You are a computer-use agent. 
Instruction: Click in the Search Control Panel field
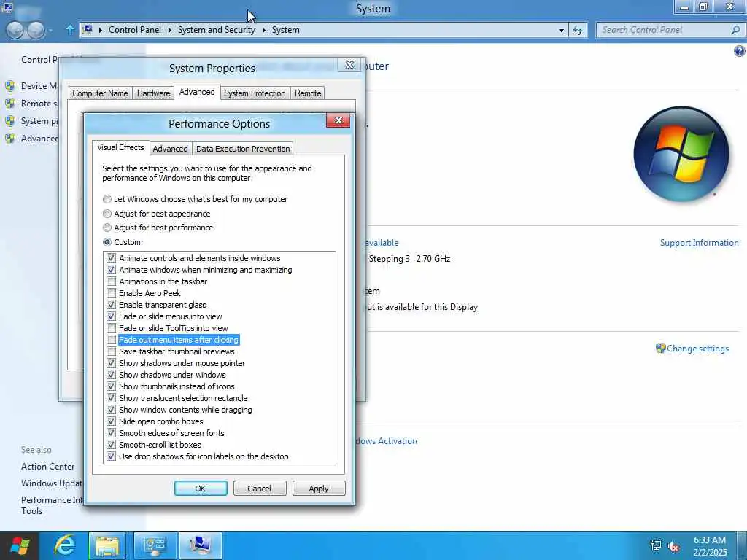tap(665, 30)
